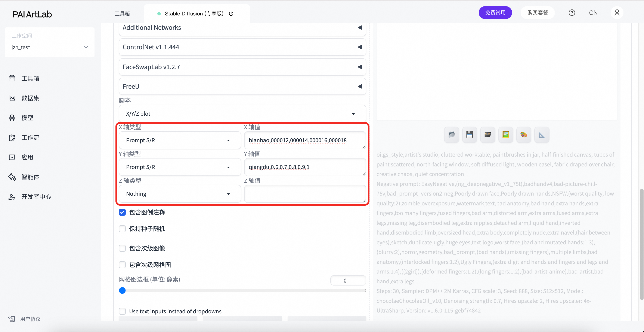Viewport: 644px width, 332px height.
Task: Open the X/Y/Z plot script dropdown
Action: [242, 114]
